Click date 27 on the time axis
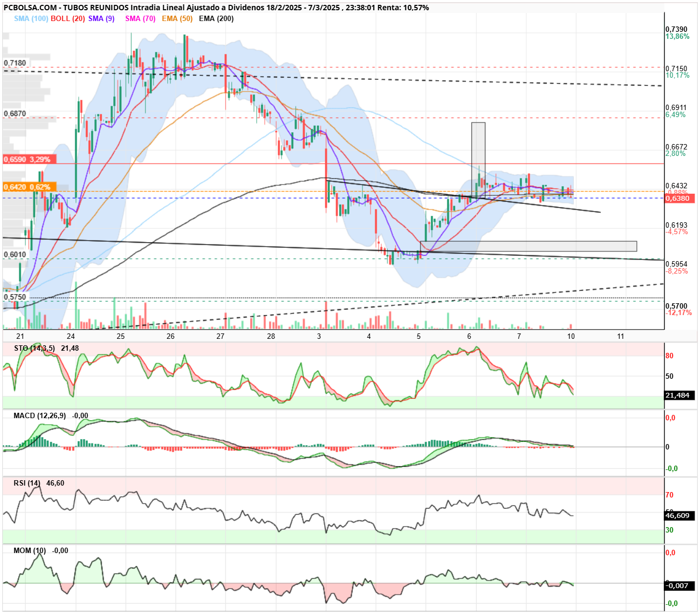700x614 pixels. click(x=221, y=336)
